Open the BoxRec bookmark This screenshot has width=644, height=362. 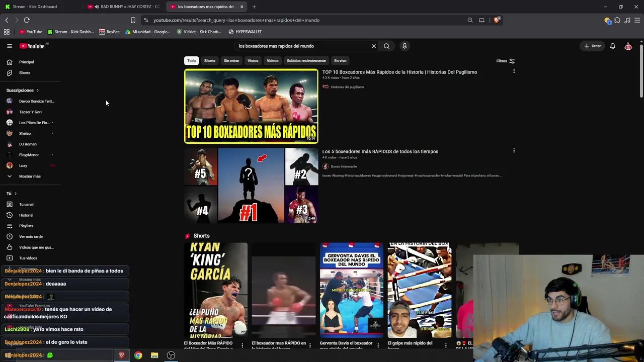click(x=109, y=32)
